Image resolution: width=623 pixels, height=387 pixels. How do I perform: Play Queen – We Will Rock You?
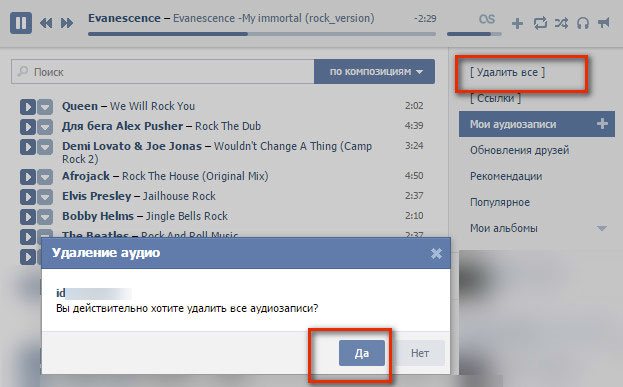28,107
